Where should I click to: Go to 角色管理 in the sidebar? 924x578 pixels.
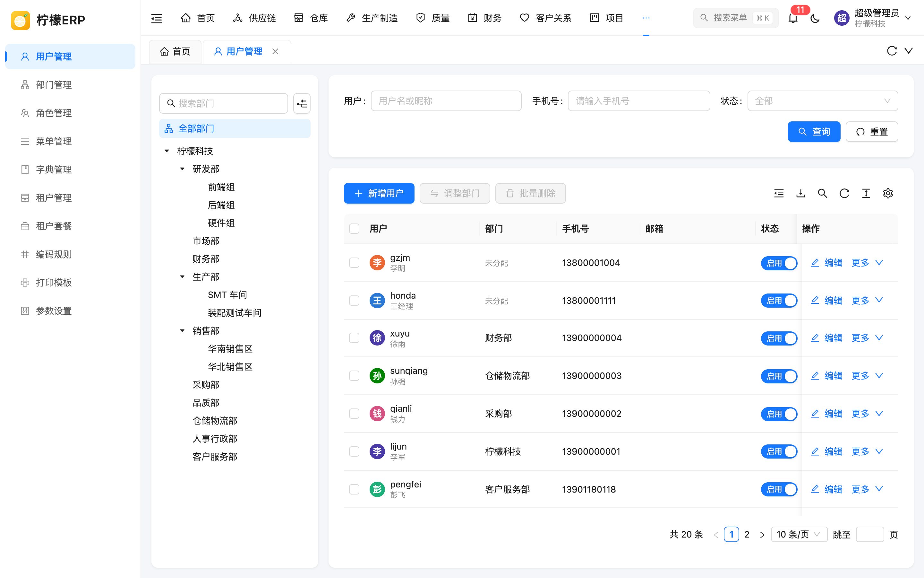tap(70, 113)
